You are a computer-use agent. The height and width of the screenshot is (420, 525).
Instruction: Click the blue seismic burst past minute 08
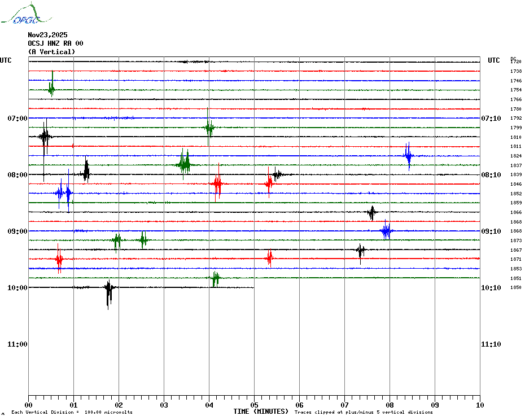tap(408, 155)
